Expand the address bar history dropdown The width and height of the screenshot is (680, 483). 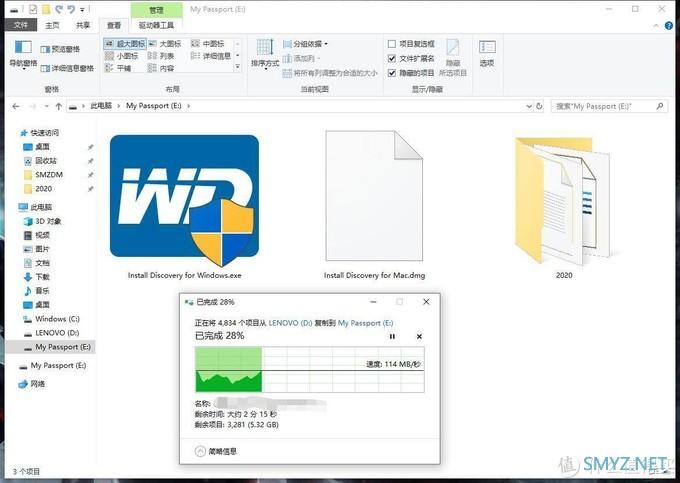(529, 106)
